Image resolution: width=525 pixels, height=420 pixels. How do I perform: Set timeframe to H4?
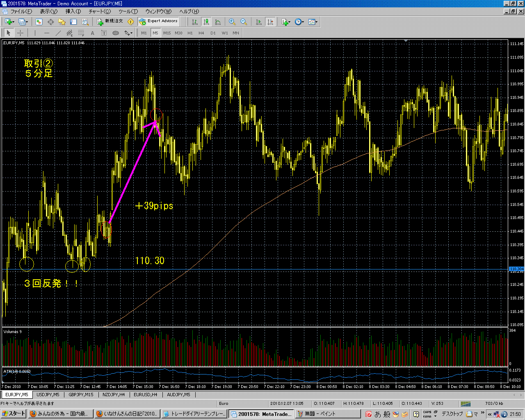[x=201, y=33]
